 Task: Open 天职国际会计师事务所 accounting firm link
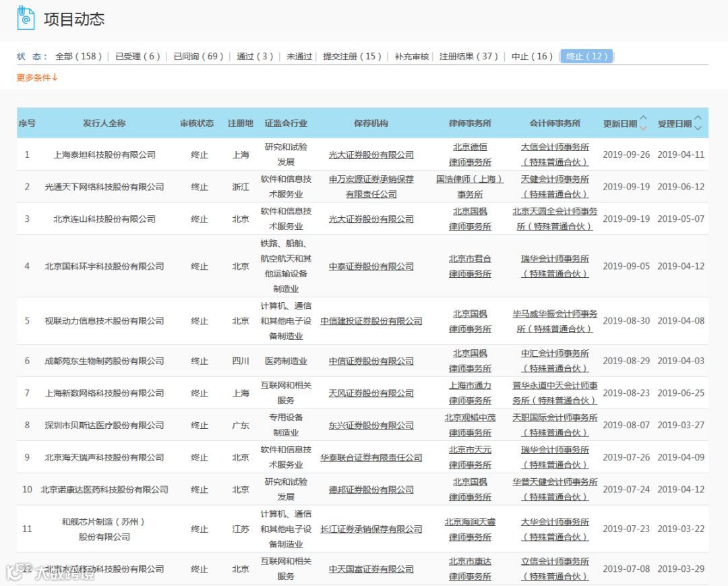(555, 425)
